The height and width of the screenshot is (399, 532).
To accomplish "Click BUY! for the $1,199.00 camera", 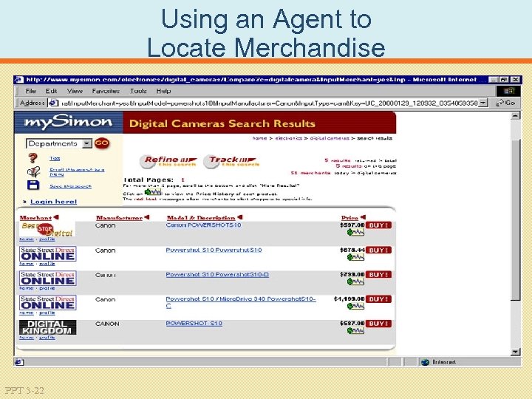I will [378, 299].
